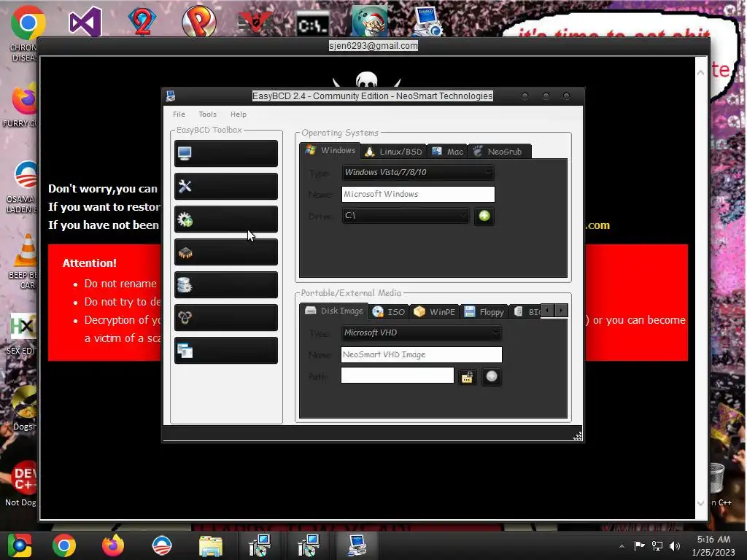
Task: Click the NeoSmart VHD Image name field
Action: 421,355
